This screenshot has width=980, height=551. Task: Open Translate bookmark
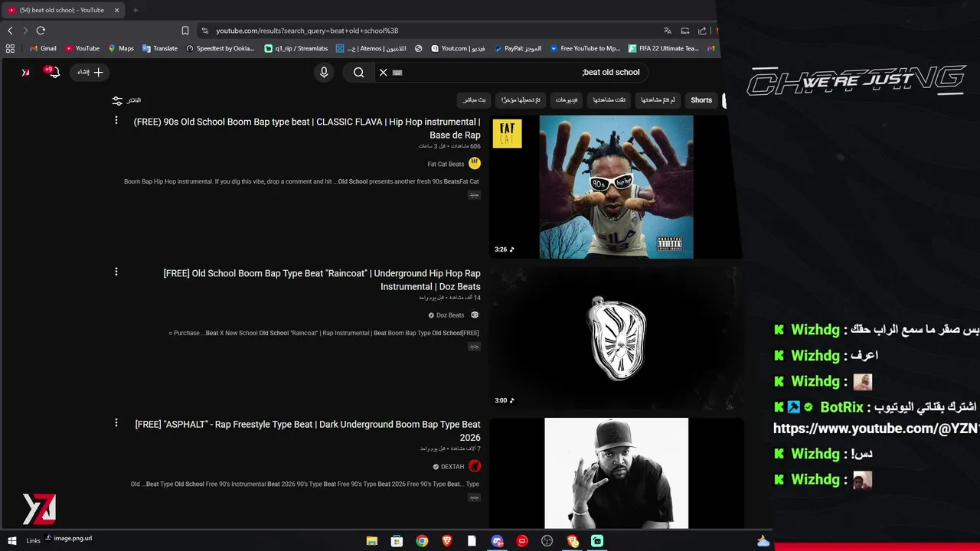pos(160,48)
